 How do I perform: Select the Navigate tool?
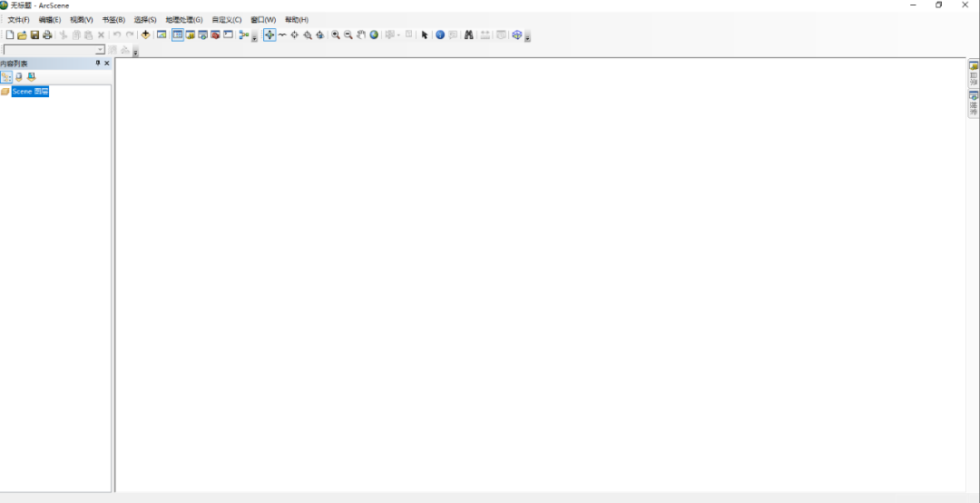pos(269,35)
